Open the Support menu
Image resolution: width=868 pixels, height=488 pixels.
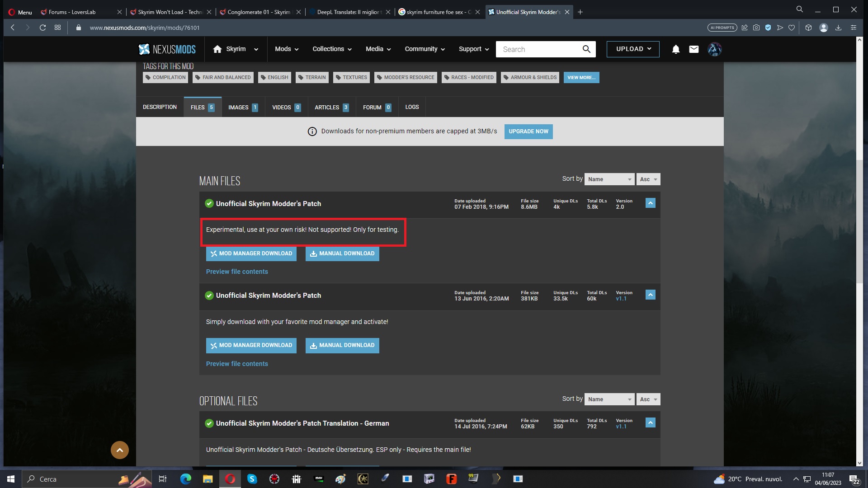click(473, 49)
